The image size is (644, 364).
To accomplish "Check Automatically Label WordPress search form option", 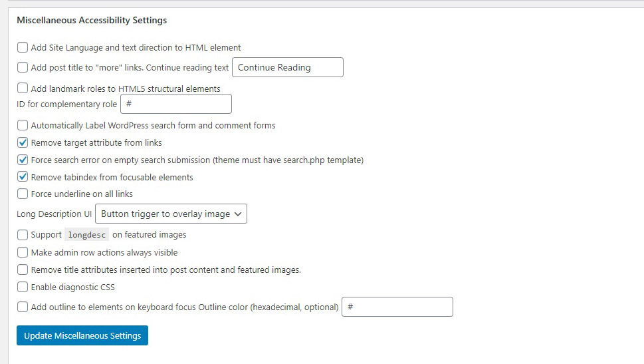I will (23, 125).
